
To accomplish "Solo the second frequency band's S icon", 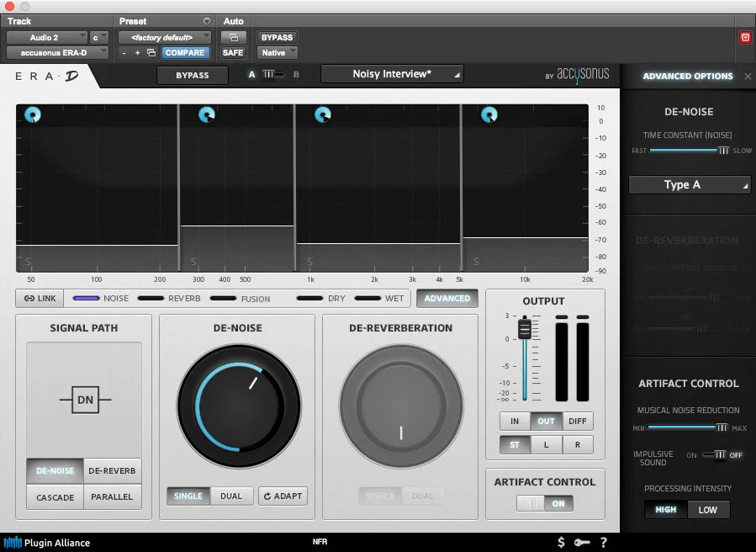I will (193, 262).
